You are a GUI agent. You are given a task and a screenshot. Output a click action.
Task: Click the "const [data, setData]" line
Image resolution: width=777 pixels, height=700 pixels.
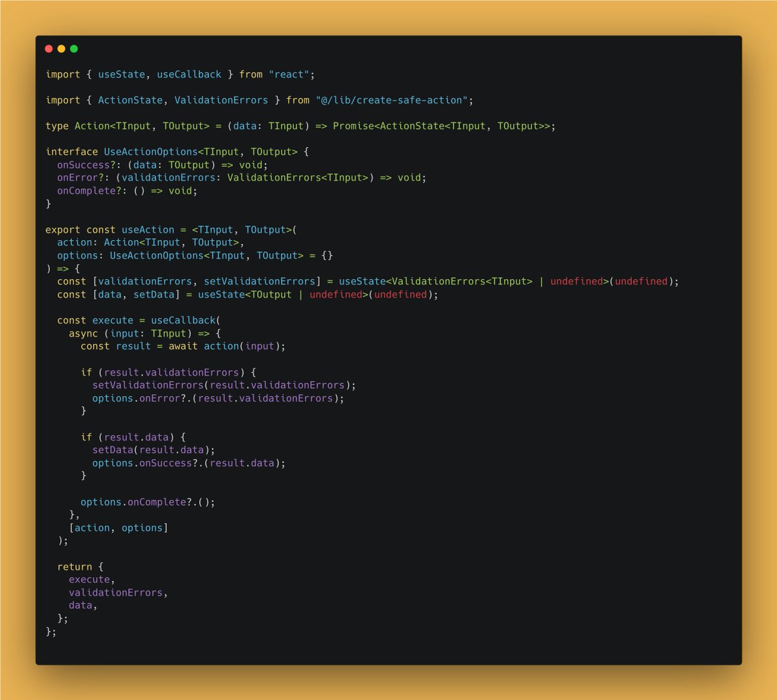pos(247,295)
